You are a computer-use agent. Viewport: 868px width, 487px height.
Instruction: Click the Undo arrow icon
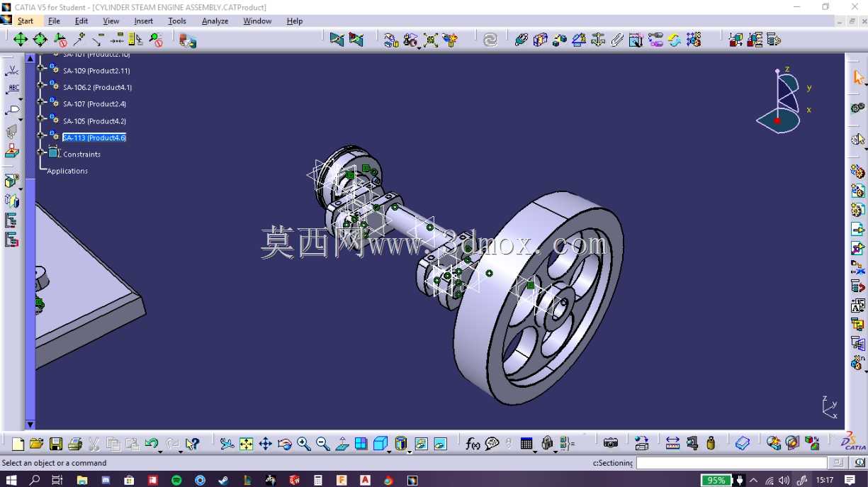click(151, 444)
